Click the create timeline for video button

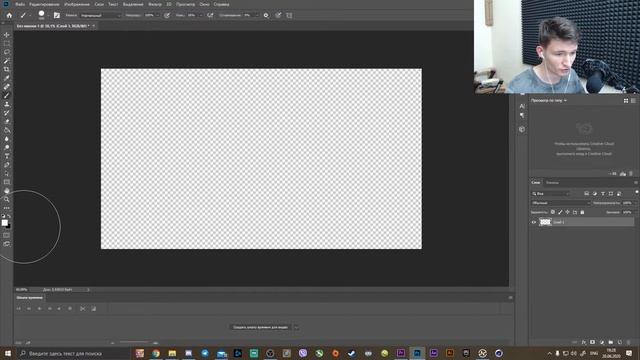pyautogui.click(x=260, y=327)
